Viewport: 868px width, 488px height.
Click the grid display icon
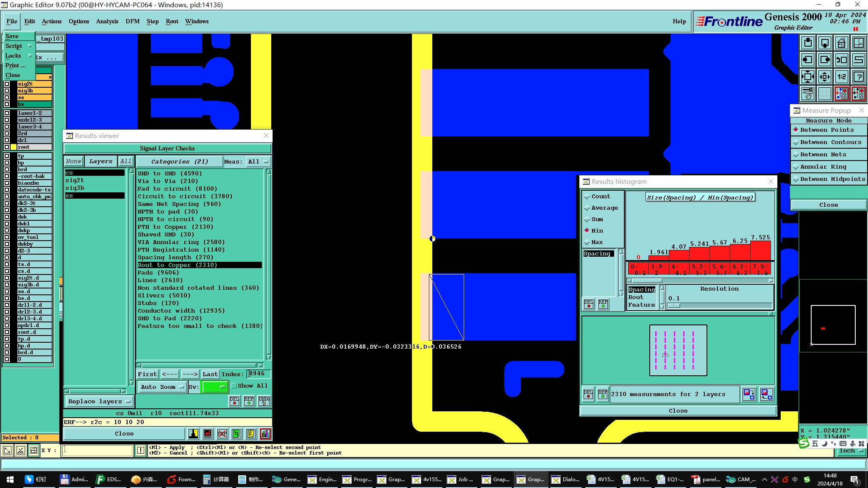coord(825,94)
